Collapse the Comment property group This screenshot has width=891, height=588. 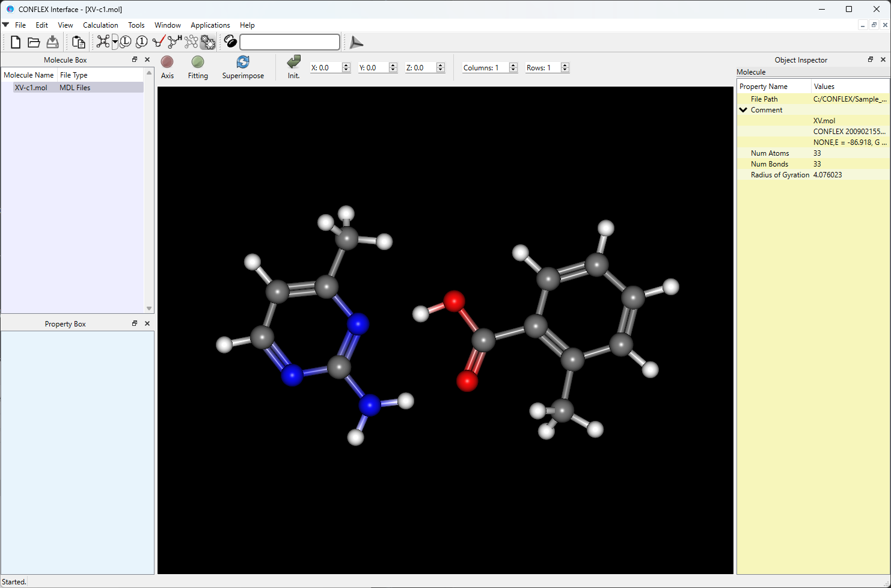point(744,110)
